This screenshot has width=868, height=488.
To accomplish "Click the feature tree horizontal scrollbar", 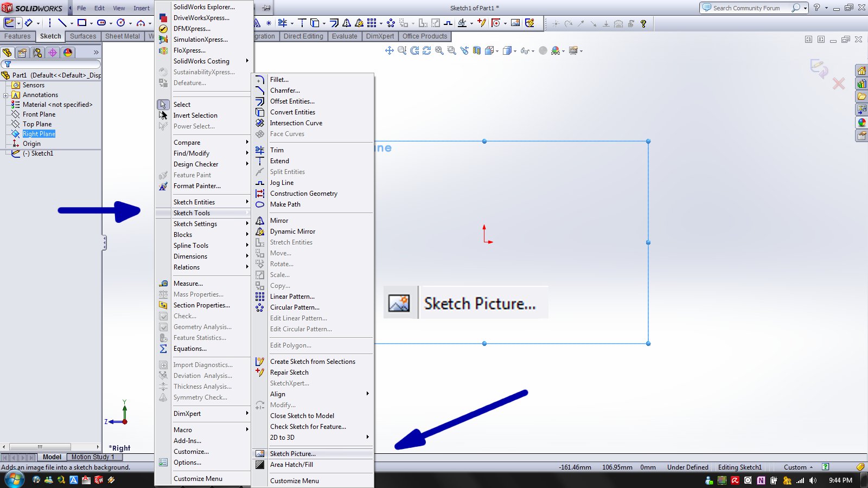I will 51,447.
